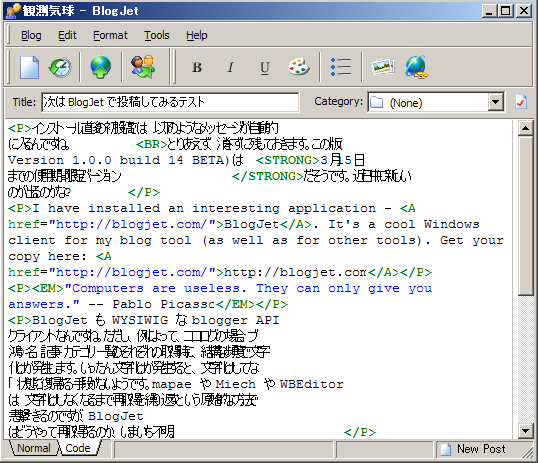The width and height of the screenshot is (538, 463).
Task: Click the word 'Miech' in code
Action: tap(236, 384)
